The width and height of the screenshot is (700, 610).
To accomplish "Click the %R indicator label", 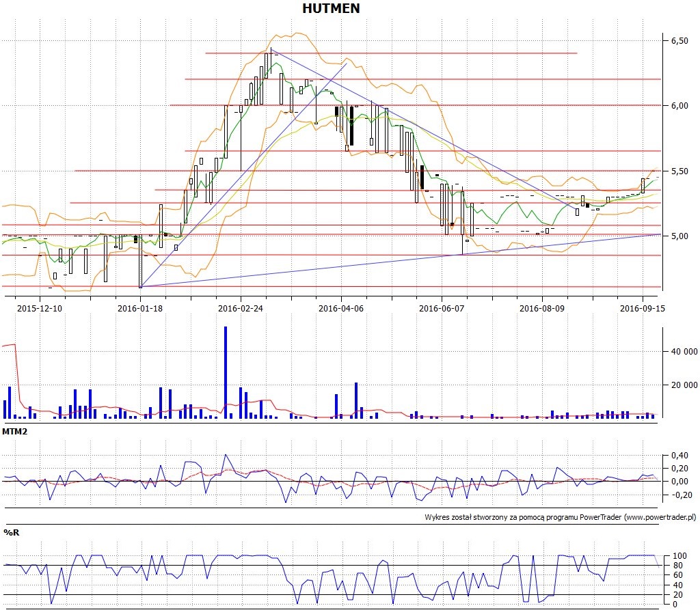I will (11, 533).
